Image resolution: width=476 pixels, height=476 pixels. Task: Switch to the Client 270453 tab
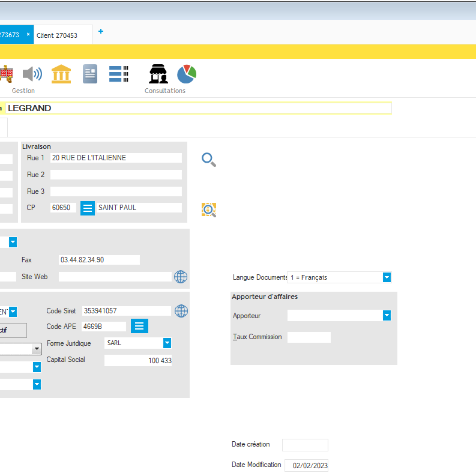(57, 35)
